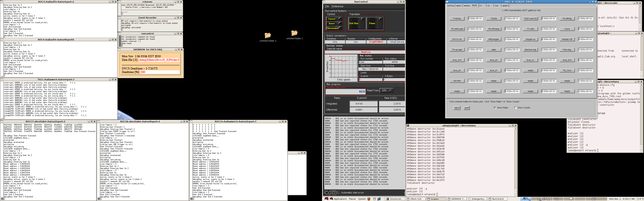
Task: Switch to the spare tab
Action: (x=505, y=6)
